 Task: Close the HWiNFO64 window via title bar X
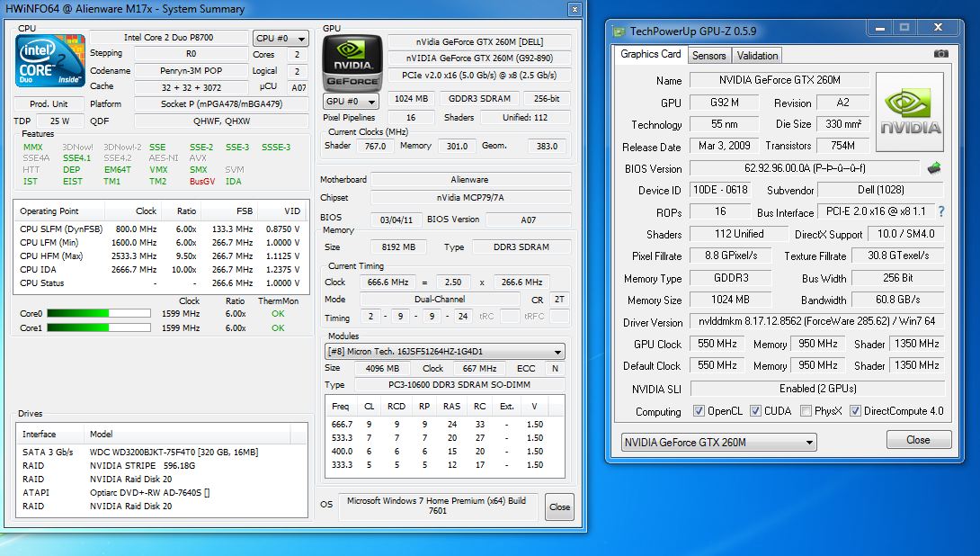575,9
